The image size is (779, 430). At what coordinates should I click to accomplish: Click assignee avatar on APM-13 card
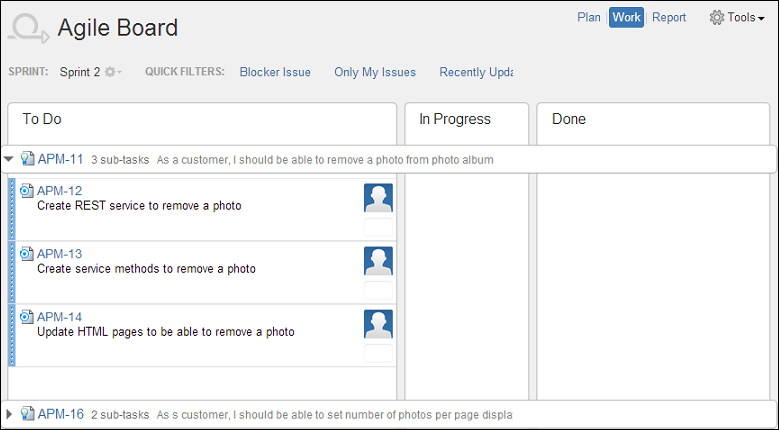tap(378, 261)
